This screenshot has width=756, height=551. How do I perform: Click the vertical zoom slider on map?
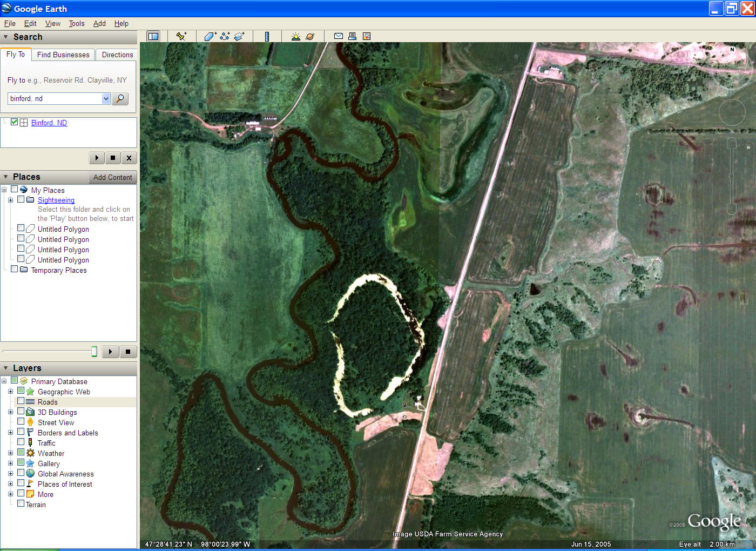click(x=732, y=176)
